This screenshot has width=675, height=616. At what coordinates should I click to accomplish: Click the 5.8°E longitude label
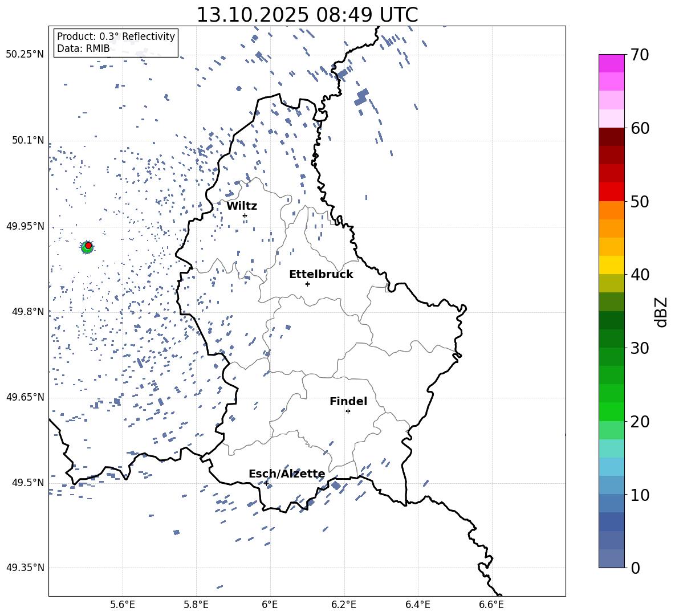point(196,605)
